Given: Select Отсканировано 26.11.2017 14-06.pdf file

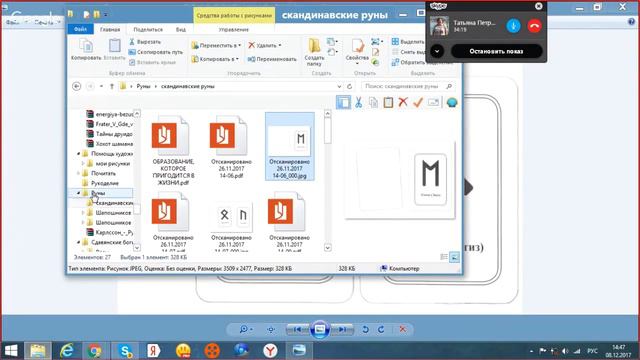Looking at the screenshot, I should 231,147.
